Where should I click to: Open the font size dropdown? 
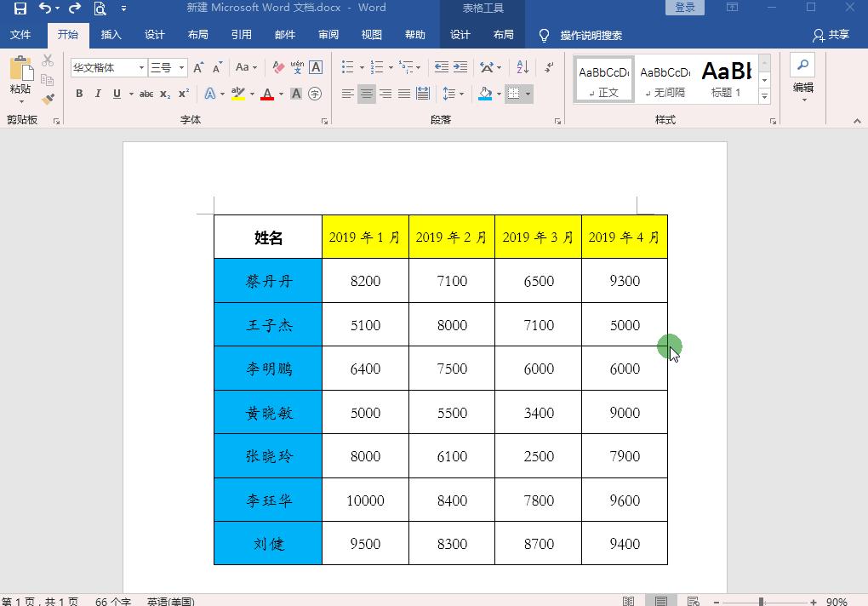(x=181, y=67)
